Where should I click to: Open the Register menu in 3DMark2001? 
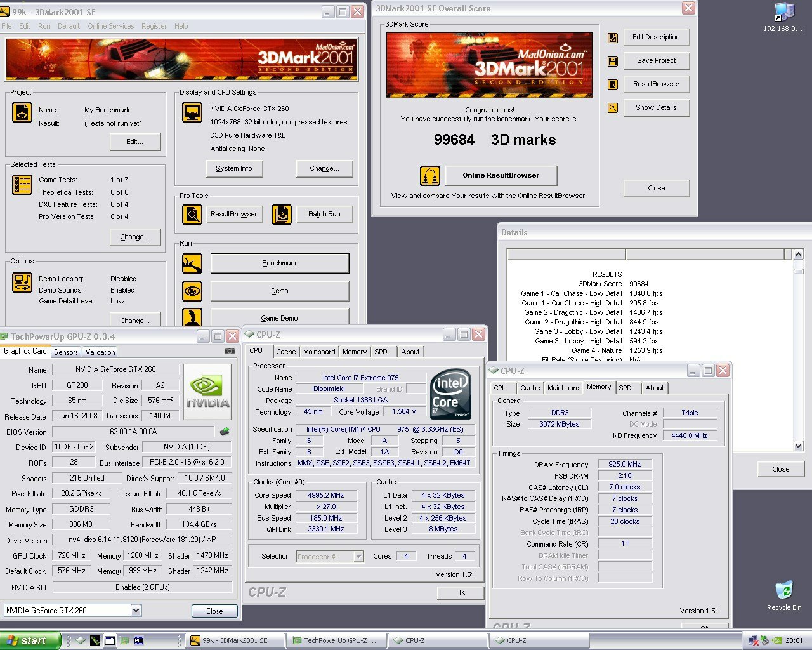pyautogui.click(x=154, y=26)
